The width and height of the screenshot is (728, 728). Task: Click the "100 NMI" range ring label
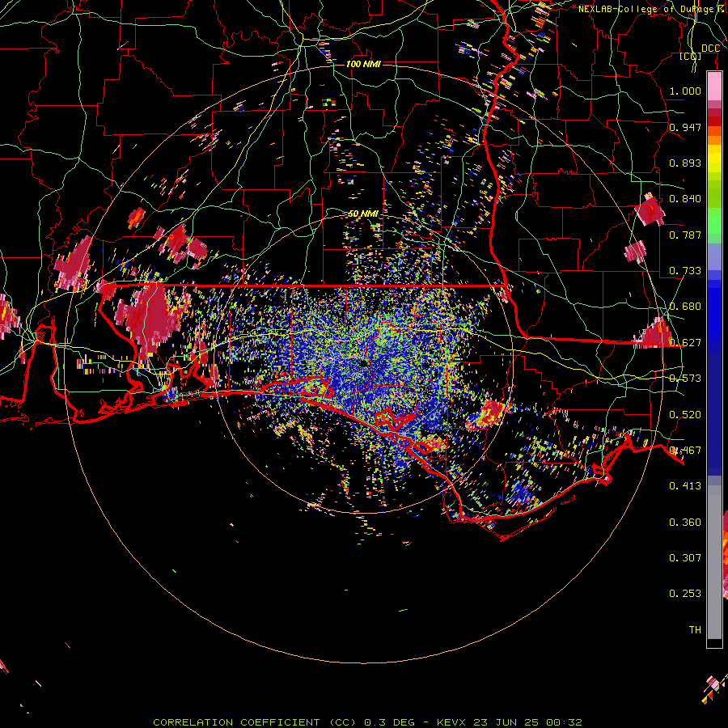363,64
